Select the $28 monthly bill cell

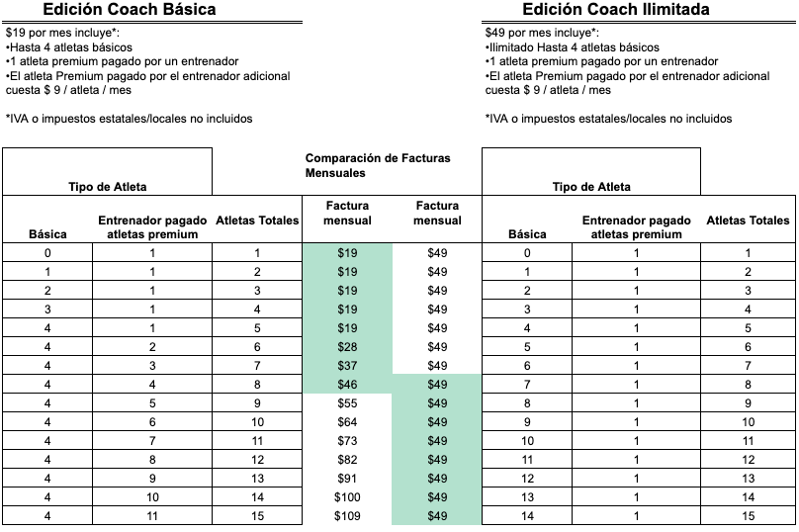347,346
